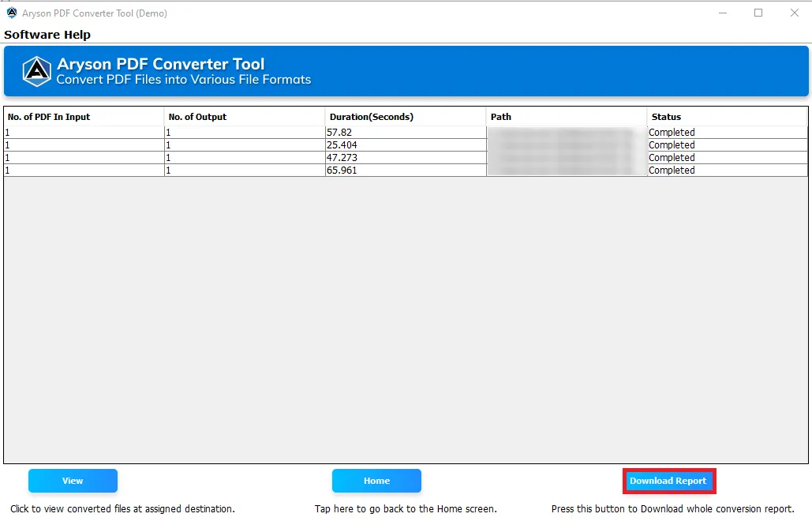Select the duration cell 47.273
Screen dimensions: 812x521
406,157
